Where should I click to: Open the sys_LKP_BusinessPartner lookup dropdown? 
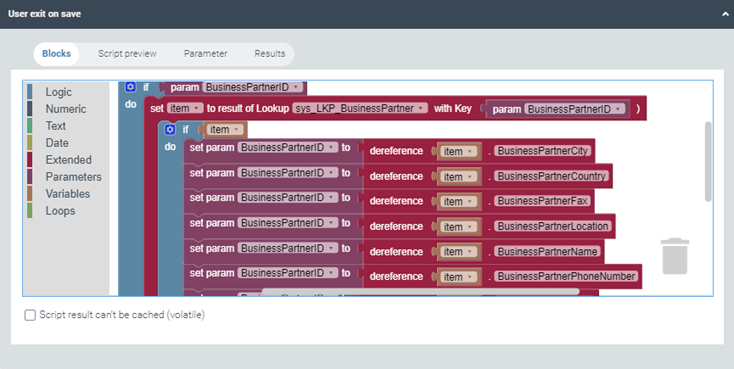pyautogui.click(x=360, y=108)
